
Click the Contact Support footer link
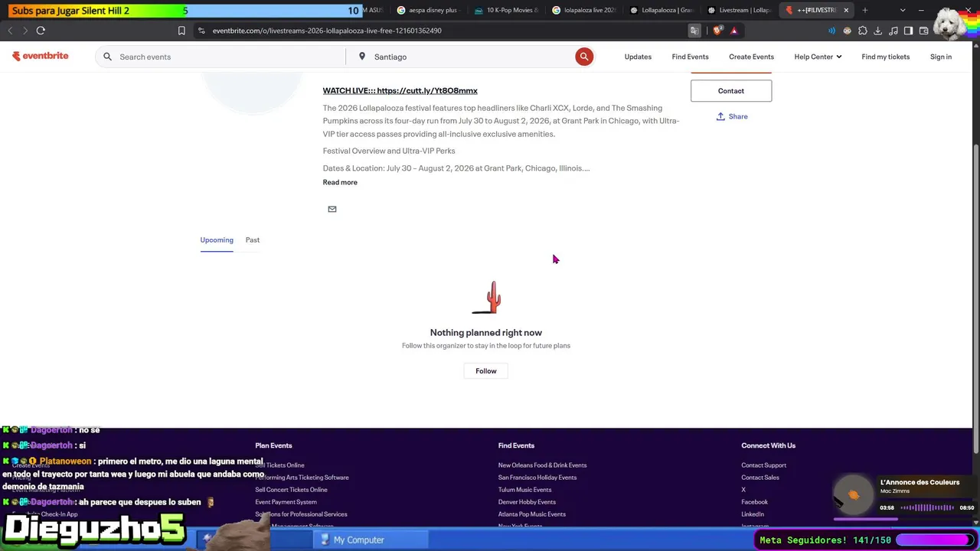pos(763,465)
